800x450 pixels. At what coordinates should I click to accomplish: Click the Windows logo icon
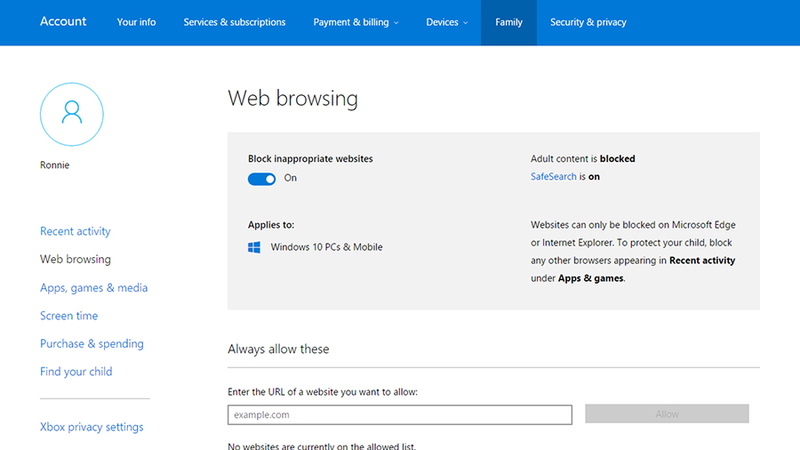point(254,247)
